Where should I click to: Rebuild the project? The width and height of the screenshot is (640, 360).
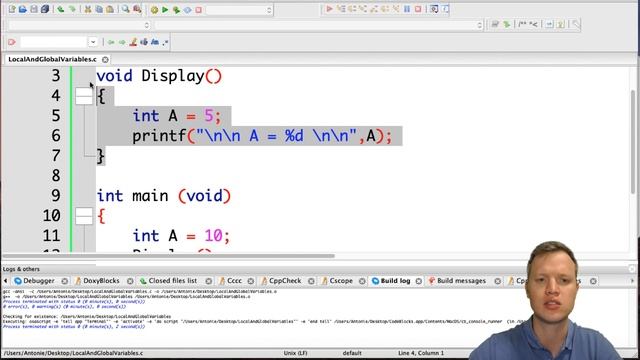click(187, 9)
